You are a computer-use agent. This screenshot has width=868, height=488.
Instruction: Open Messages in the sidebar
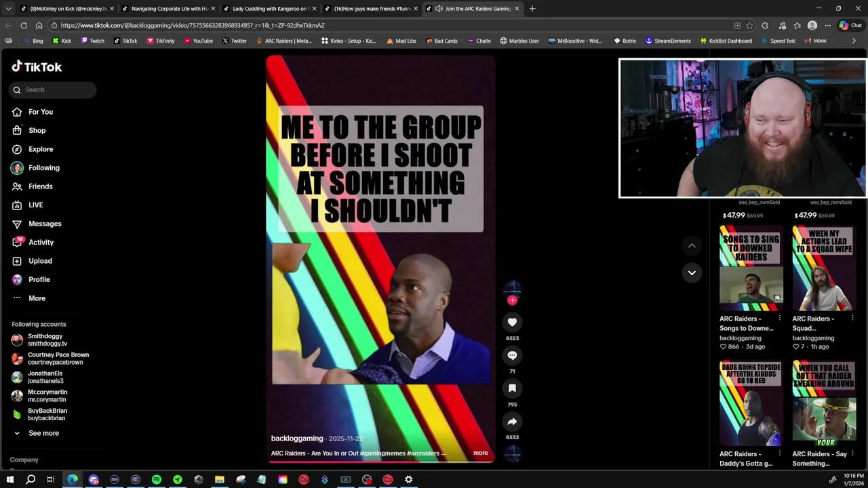pyautogui.click(x=45, y=224)
